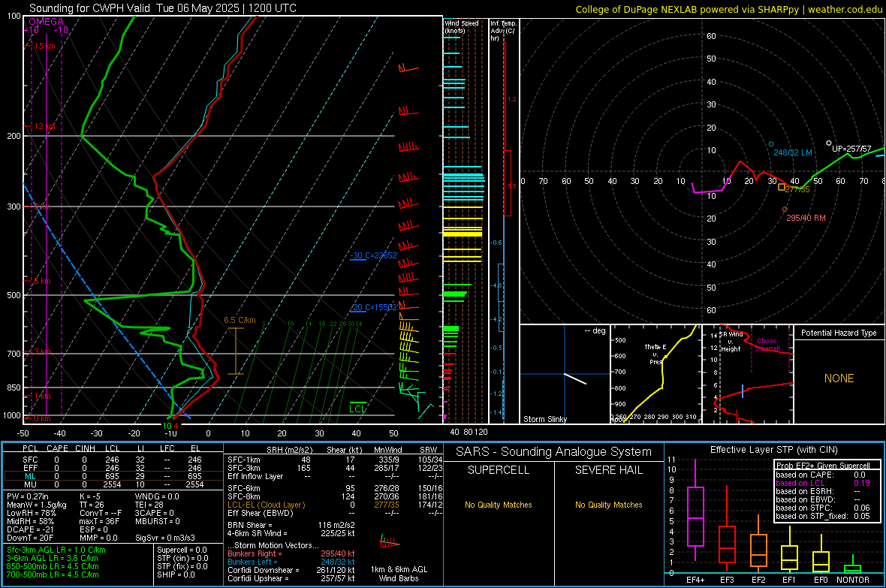Click the Potential Hazard Type header
Viewport: 886px width, 588px height.
tap(839, 333)
